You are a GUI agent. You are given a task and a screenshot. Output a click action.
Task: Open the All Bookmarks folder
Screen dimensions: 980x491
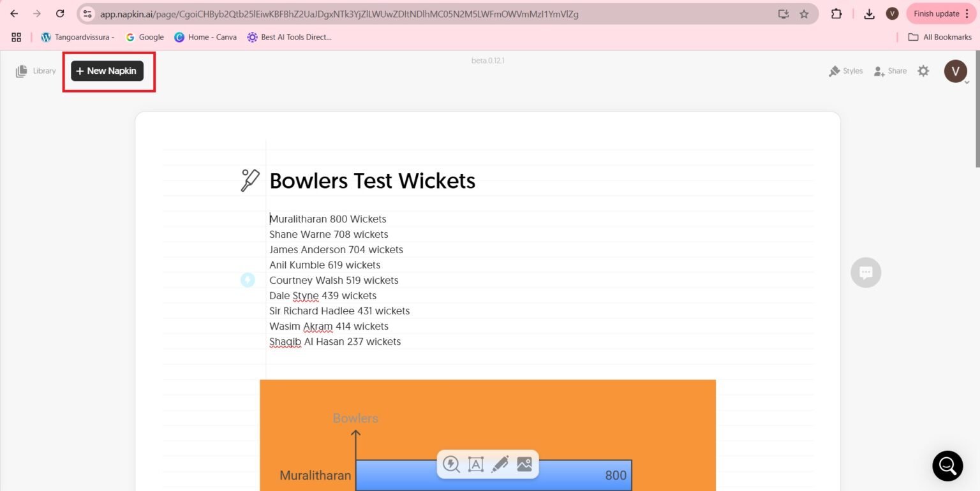pyautogui.click(x=940, y=37)
